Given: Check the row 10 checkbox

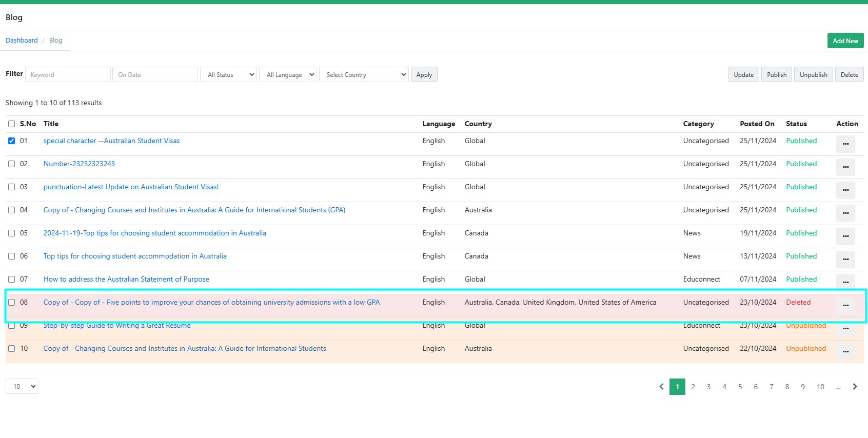Looking at the screenshot, I should coord(11,349).
